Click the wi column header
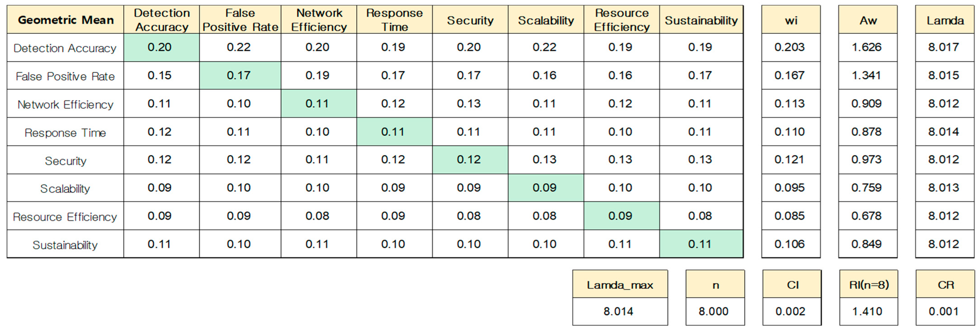980x333 pixels. click(x=791, y=20)
